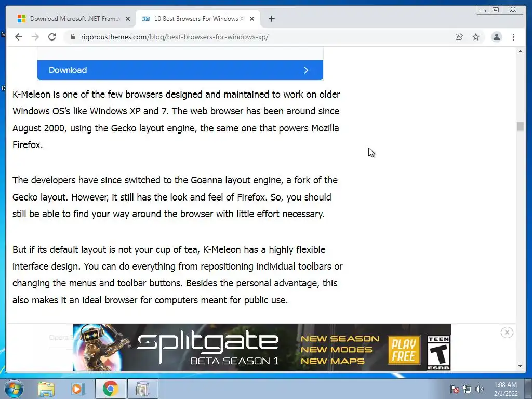
Task: Click page scrollbar up arrow
Action: [520, 51]
